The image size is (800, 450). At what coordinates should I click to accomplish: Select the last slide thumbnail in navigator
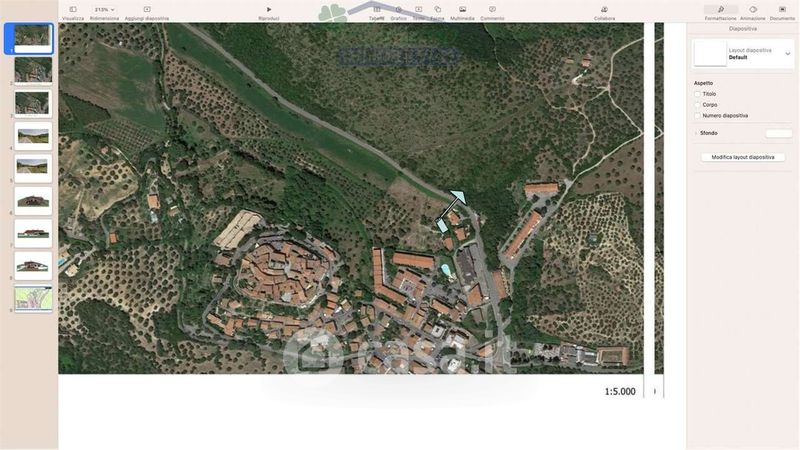click(33, 298)
